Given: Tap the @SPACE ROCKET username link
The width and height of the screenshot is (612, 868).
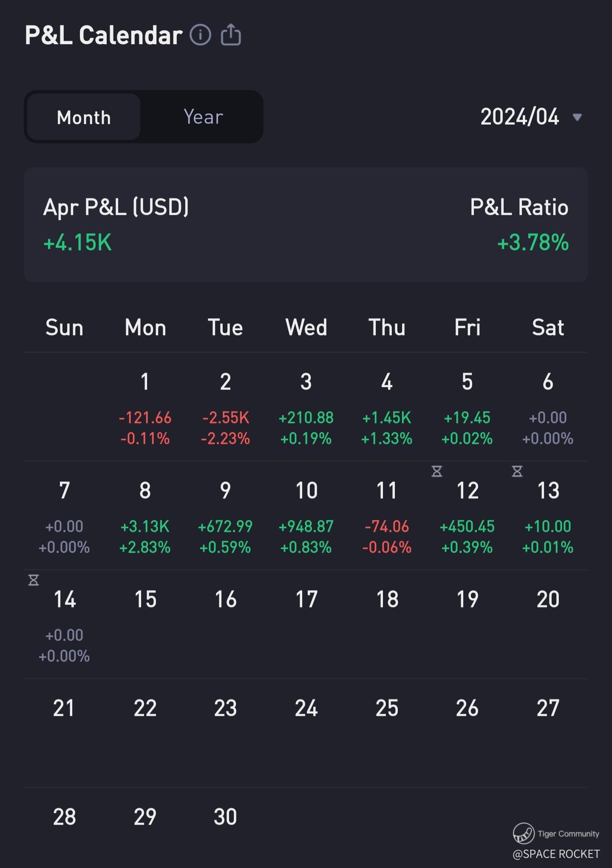Looking at the screenshot, I should pyautogui.click(x=556, y=854).
